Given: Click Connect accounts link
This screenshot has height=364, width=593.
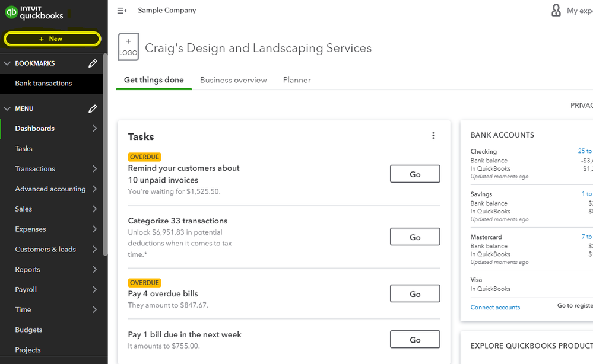Looking at the screenshot, I should (x=495, y=307).
